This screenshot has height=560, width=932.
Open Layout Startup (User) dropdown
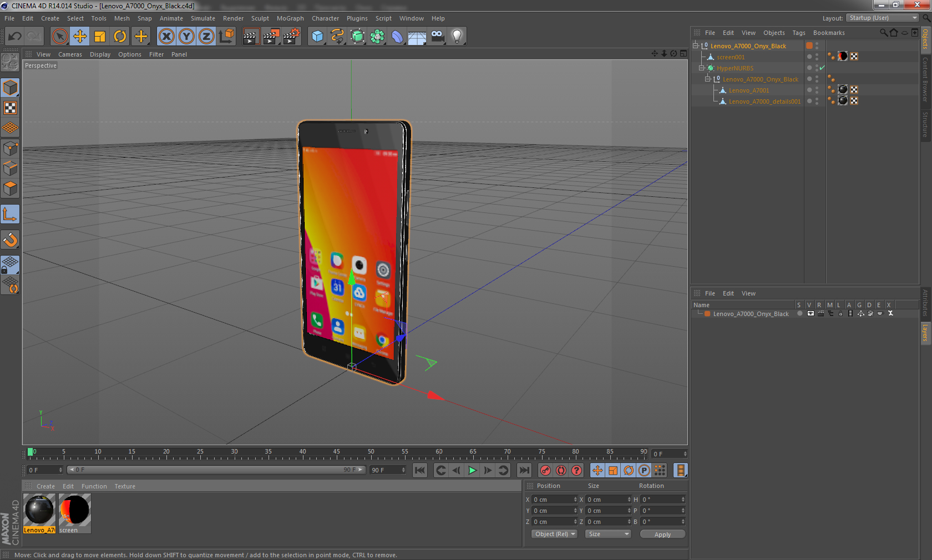pyautogui.click(x=883, y=18)
